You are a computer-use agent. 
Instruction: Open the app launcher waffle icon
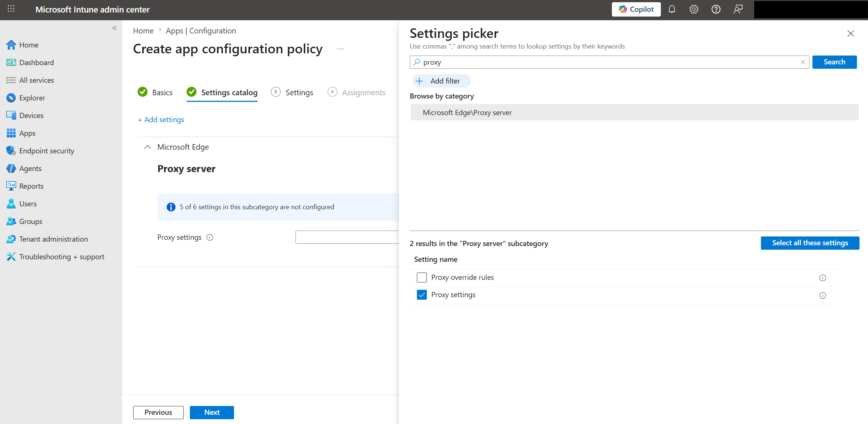coord(11,9)
